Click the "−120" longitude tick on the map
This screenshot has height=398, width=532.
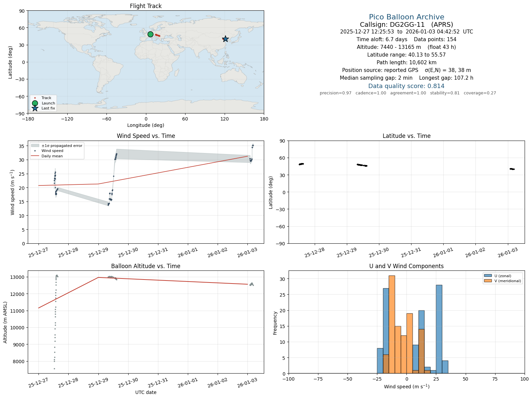[x=67, y=119]
